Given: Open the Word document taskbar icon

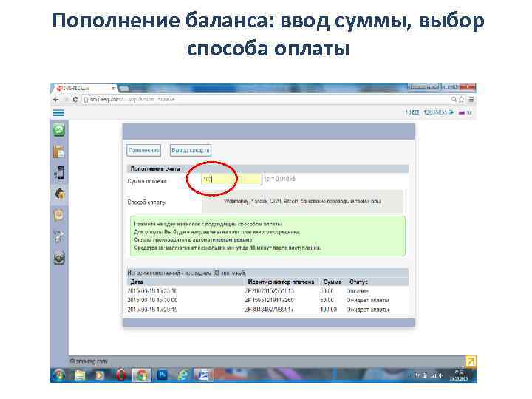Looking at the screenshot, I should [x=204, y=375].
